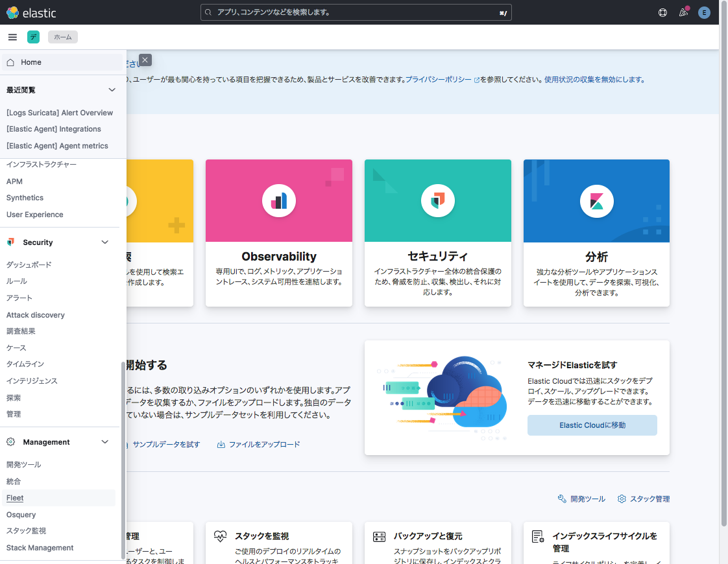Close the side navigation panel
The height and width of the screenshot is (564, 728).
tap(145, 60)
